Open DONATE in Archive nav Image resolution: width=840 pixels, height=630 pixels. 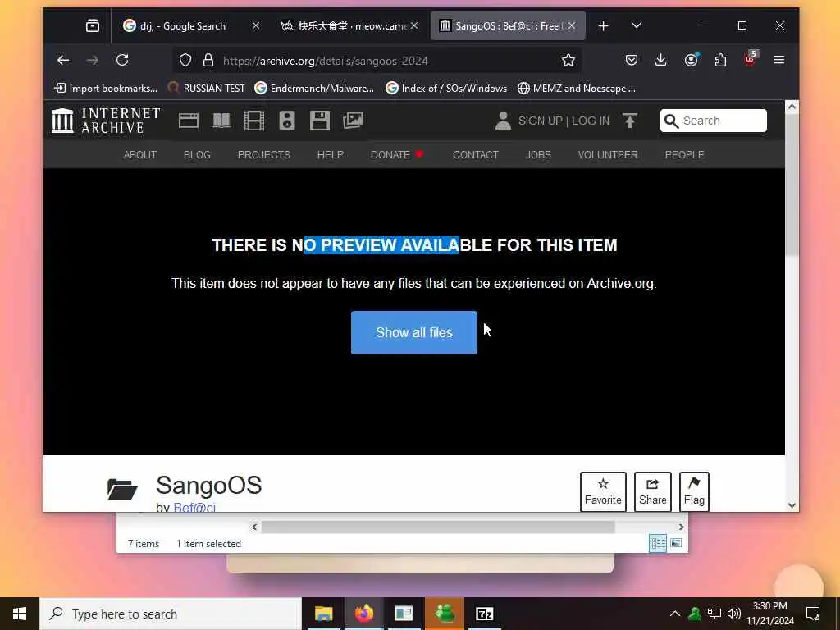[397, 155]
